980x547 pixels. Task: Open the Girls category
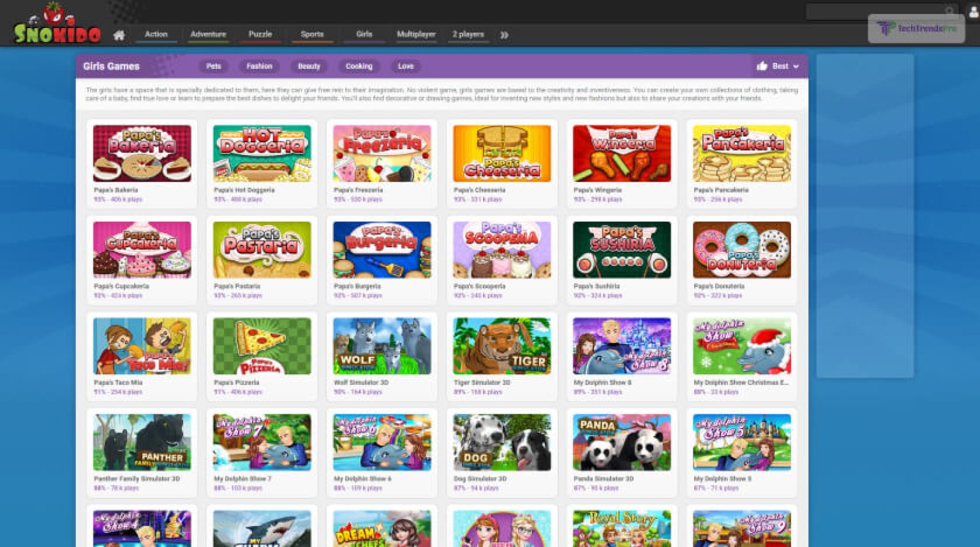tap(364, 34)
